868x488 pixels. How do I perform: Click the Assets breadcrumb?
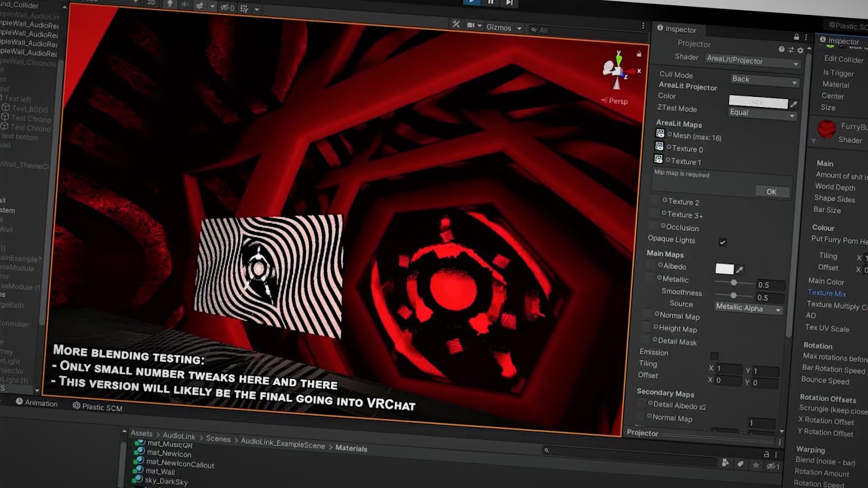point(142,434)
